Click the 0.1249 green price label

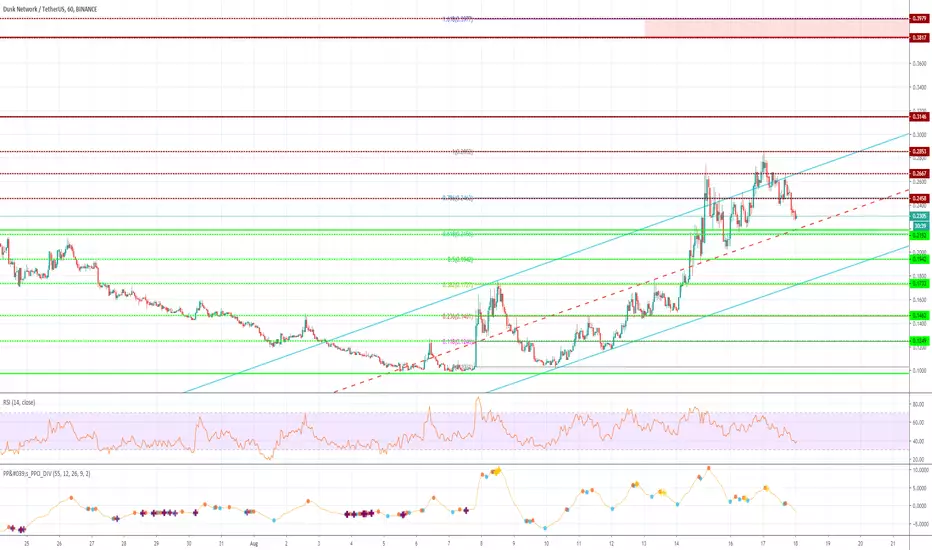pos(920,341)
